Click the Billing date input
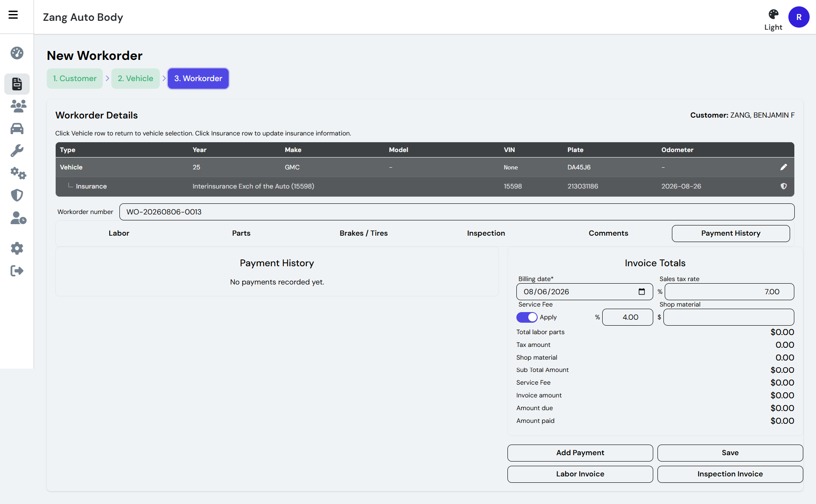This screenshot has height=504, width=816. pos(585,292)
